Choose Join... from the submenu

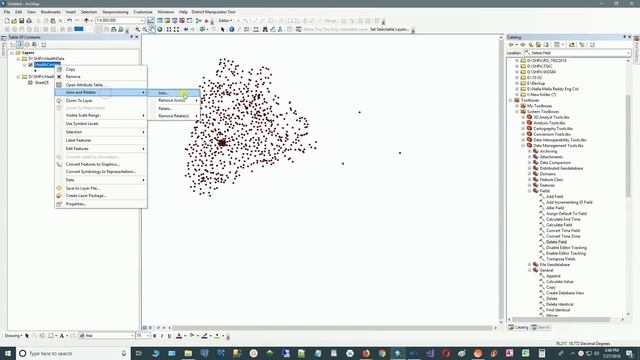pos(173,93)
